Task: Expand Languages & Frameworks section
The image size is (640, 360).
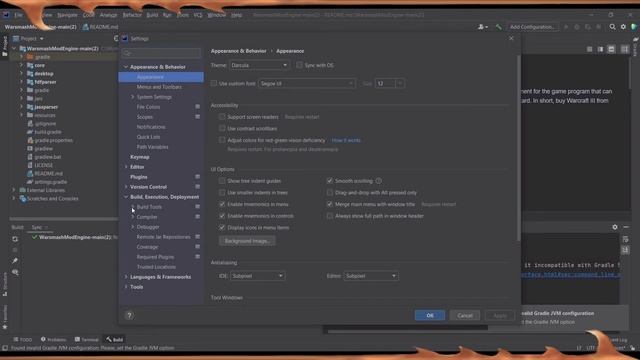Action: coord(126,277)
